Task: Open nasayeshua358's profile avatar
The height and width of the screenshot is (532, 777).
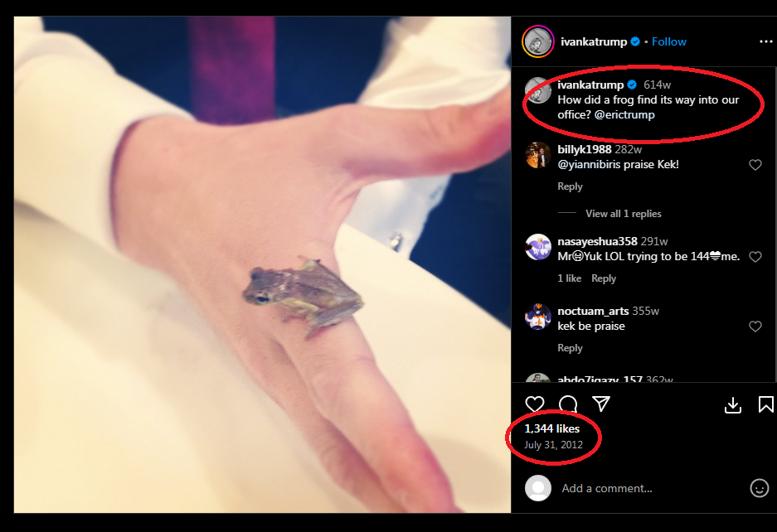Action: click(x=538, y=247)
